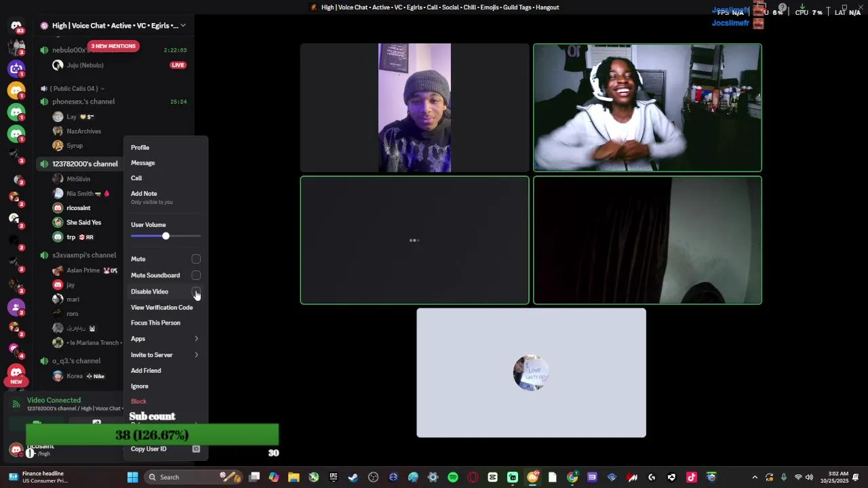
Task: Click Copy User ID badge icon
Action: (196, 449)
